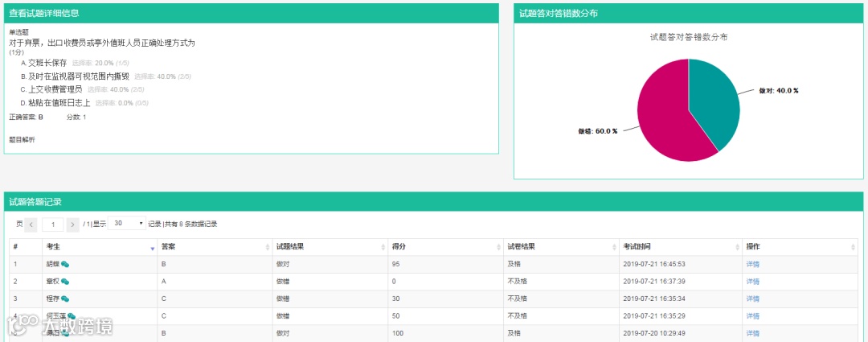Click exam time 2019-07-21 16:37:39

click(654, 282)
